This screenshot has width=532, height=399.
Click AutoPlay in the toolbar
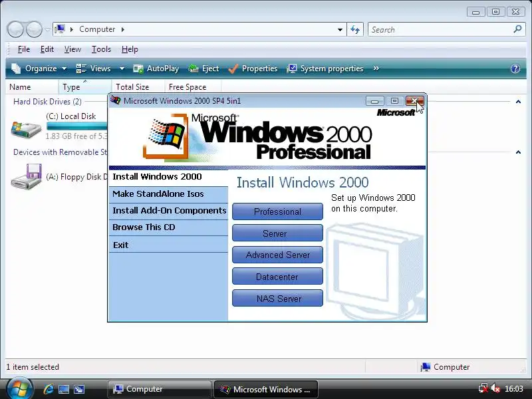click(x=156, y=68)
